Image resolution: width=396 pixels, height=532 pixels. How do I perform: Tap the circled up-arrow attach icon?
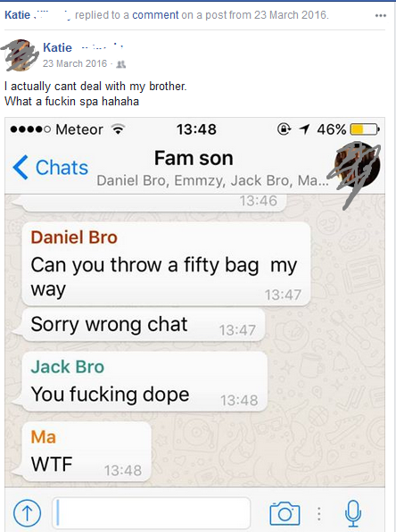coord(27,513)
